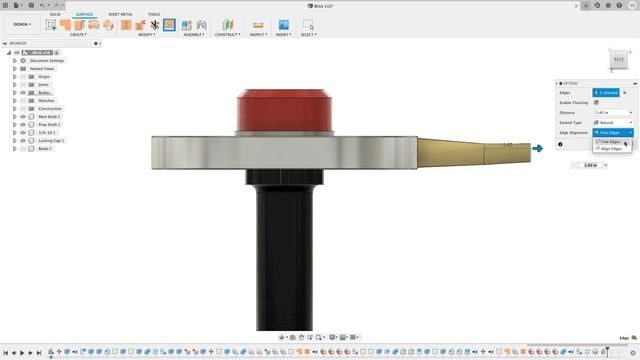Viewport: 640px width, 360px height.
Task: Open the data panel grid icon
Action: coord(6,5)
